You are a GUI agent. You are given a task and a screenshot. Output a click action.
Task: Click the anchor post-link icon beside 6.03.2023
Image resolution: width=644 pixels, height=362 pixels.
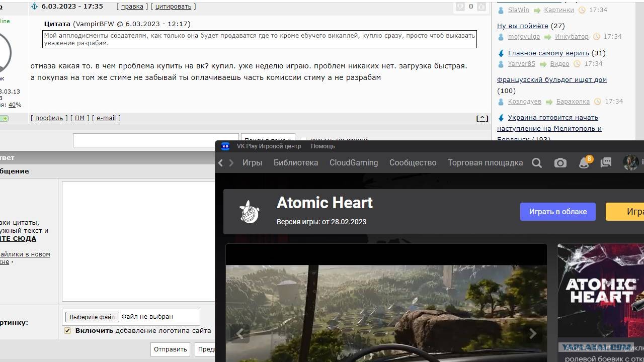pos(34,7)
